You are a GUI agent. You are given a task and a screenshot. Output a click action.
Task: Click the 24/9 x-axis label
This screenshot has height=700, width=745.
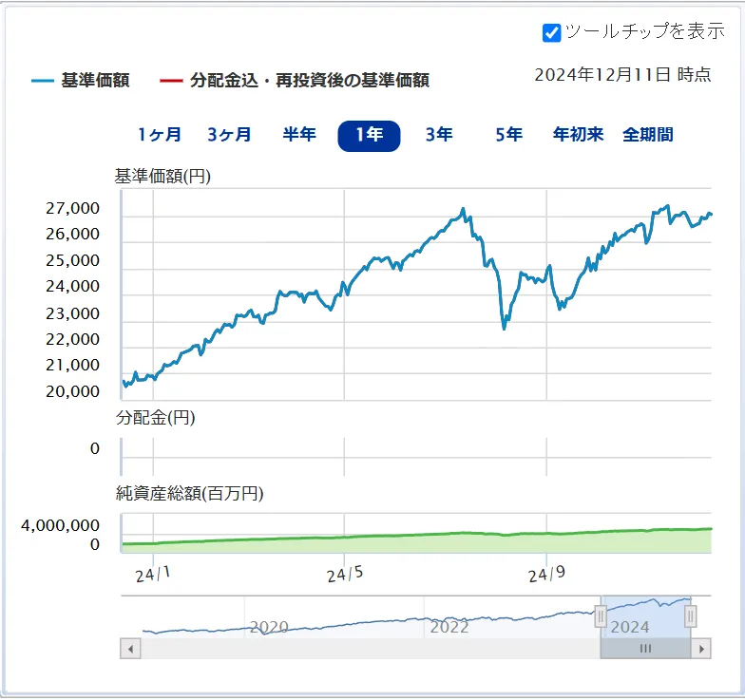coord(547,575)
